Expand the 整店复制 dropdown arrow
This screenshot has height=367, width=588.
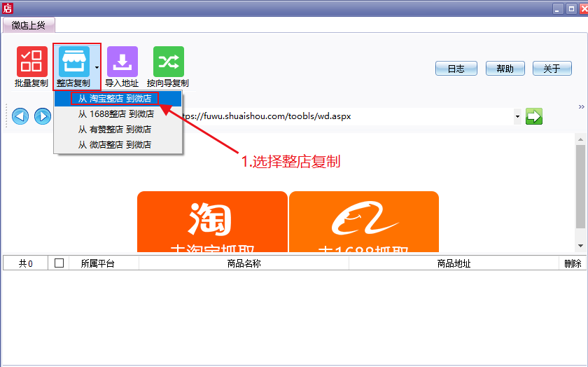[97, 67]
